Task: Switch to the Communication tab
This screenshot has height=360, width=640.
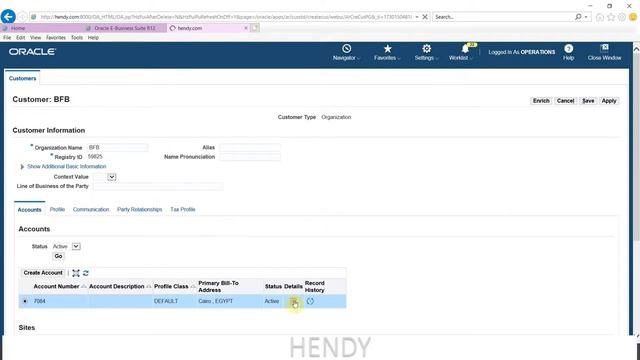Action: coord(91,209)
